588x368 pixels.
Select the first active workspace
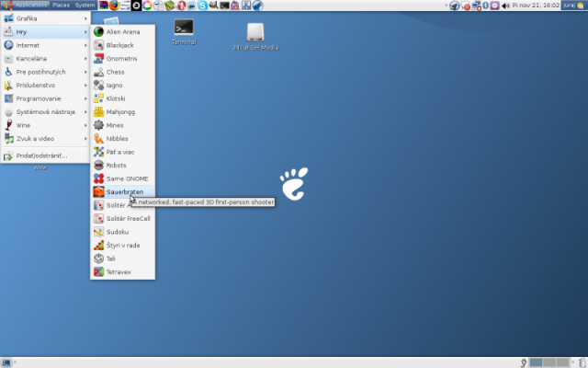click(x=536, y=362)
